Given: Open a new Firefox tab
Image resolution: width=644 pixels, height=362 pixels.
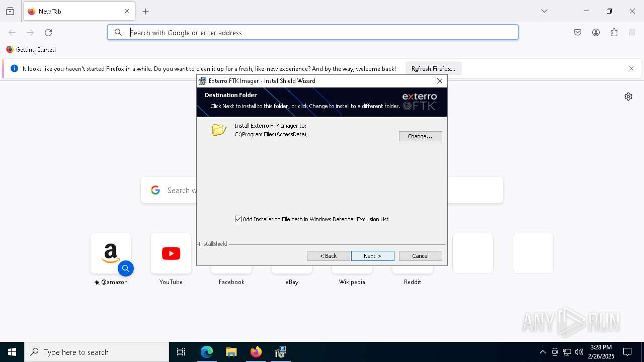Looking at the screenshot, I should 146,12.
